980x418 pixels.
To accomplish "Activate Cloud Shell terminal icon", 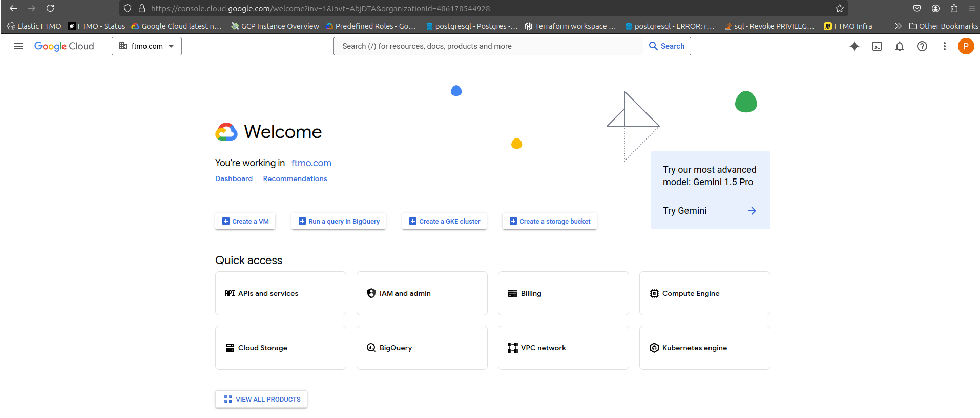I will click(877, 46).
